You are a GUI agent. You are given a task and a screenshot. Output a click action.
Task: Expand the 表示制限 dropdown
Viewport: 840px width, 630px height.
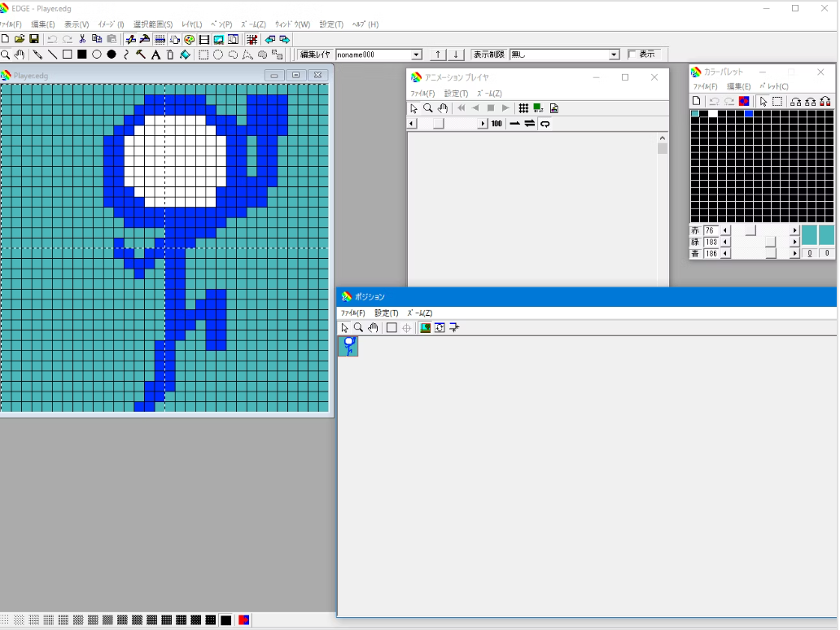(615, 55)
